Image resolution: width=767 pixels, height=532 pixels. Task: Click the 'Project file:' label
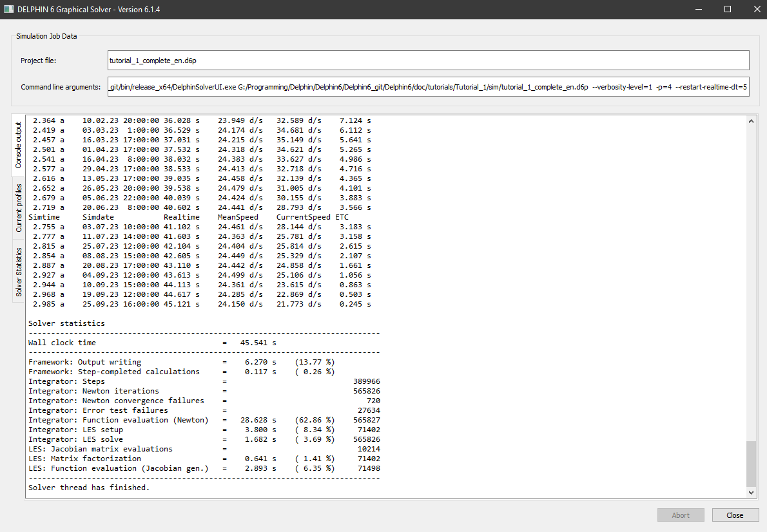tap(38, 61)
